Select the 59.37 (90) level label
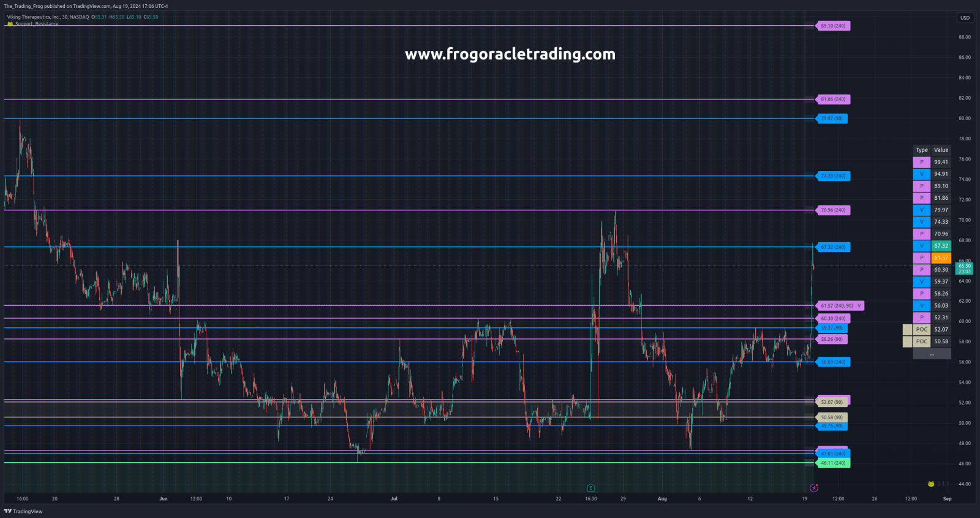Screen dimensions: 980x518 (832, 328)
